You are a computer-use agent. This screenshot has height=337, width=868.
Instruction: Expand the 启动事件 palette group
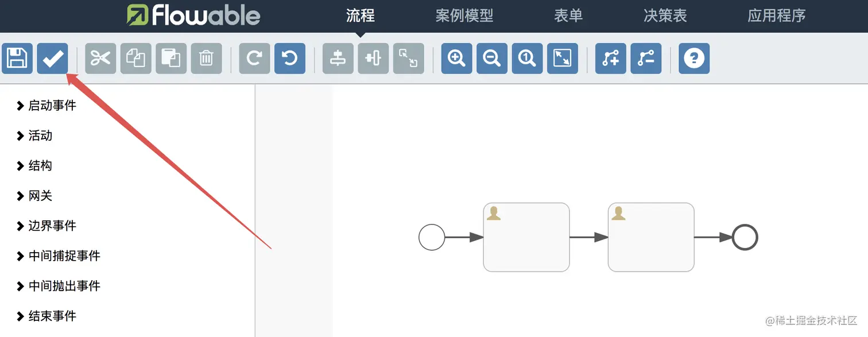(46, 106)
